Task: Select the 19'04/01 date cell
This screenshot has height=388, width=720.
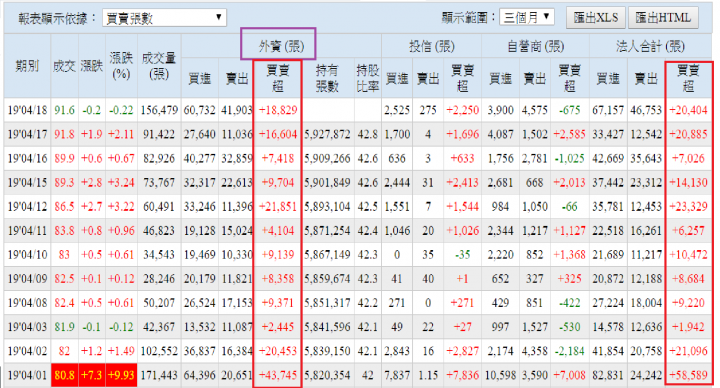Action: (27, 375)
